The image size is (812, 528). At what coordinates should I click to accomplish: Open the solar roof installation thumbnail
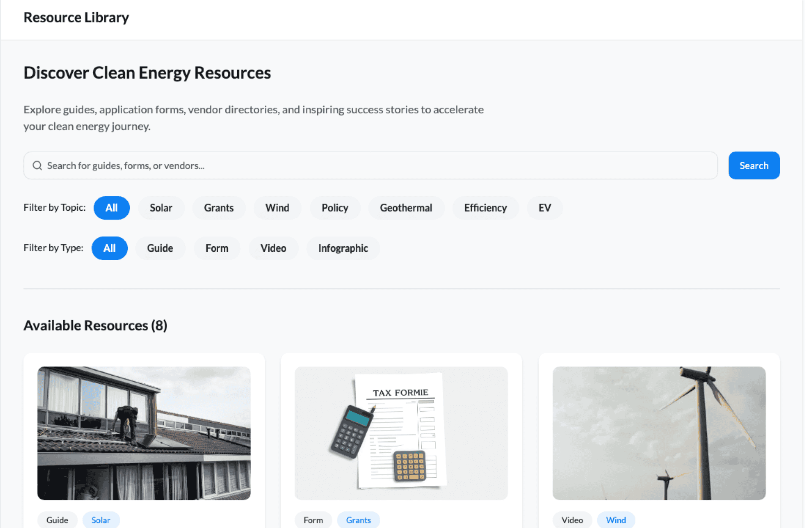[144, 433]
